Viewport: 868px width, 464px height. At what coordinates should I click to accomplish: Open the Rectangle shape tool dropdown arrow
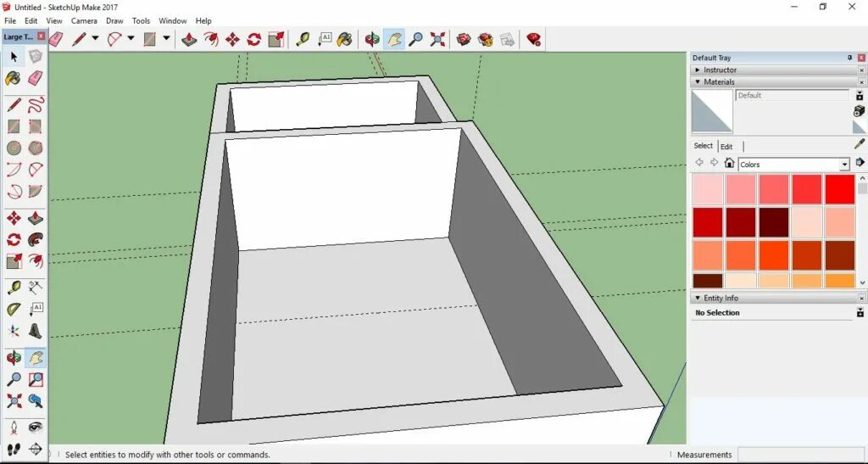166,38
